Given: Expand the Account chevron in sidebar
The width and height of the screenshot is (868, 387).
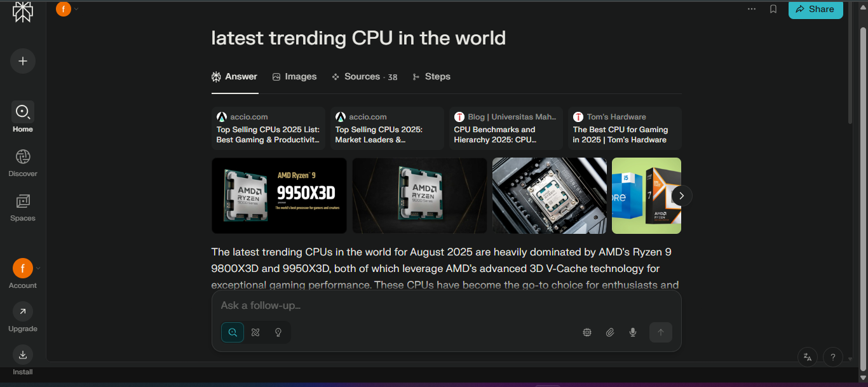Looking at the screenshot, I should (x=38, y=268).
